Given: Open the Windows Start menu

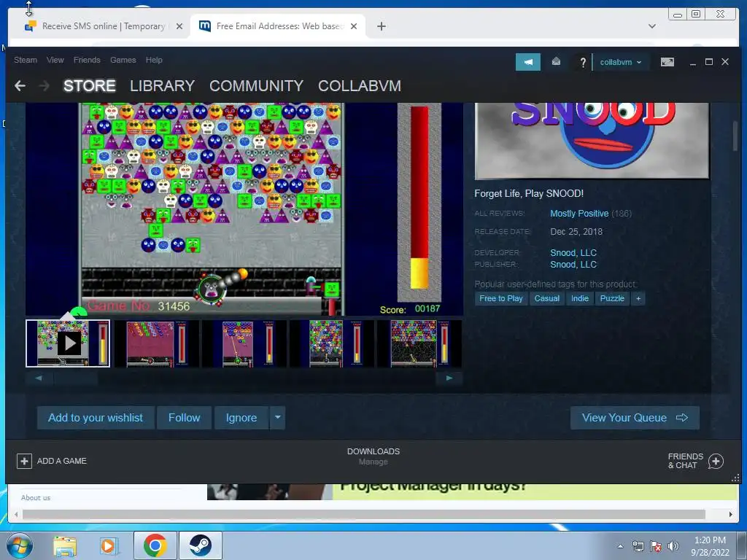Looking at the screenshot, I should click(19, 545).
